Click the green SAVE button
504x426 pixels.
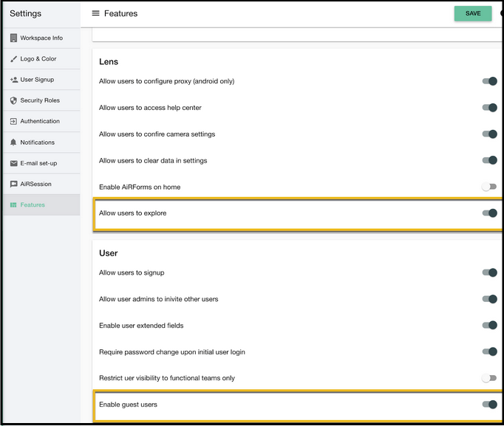(x=473, y=13)
